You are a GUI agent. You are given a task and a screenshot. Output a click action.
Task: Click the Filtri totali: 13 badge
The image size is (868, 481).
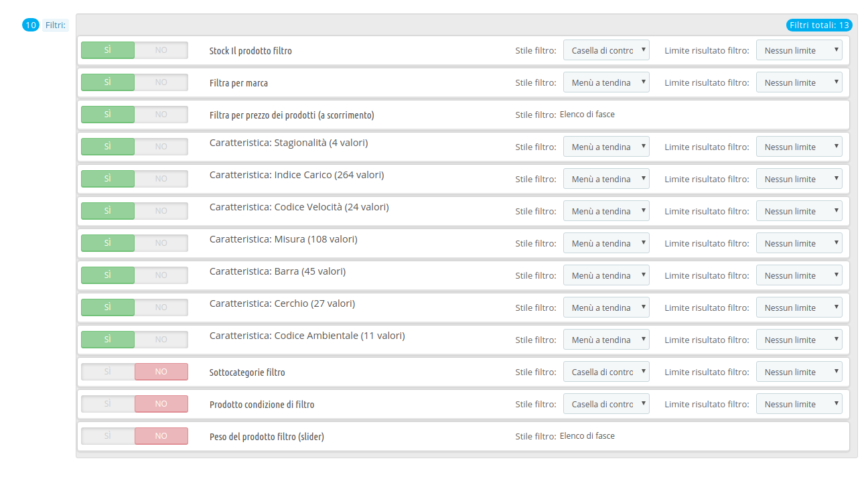tap(820, 25)
